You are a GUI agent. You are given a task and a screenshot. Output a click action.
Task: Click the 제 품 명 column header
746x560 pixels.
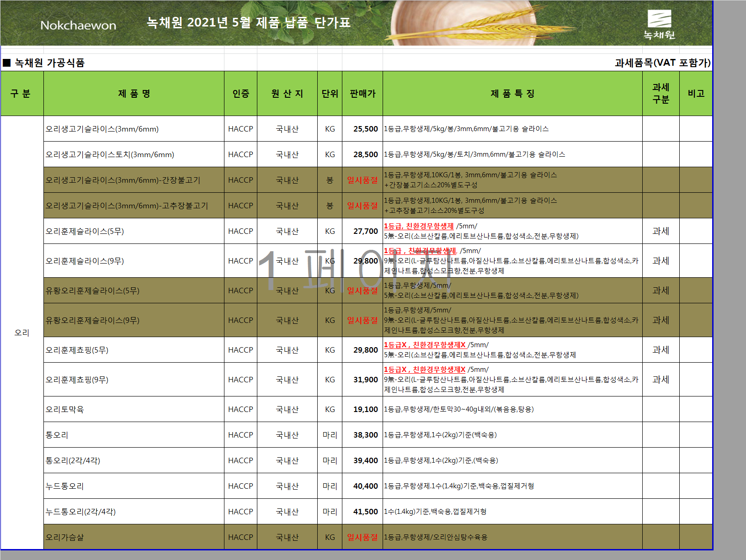(x=134, y=94)
